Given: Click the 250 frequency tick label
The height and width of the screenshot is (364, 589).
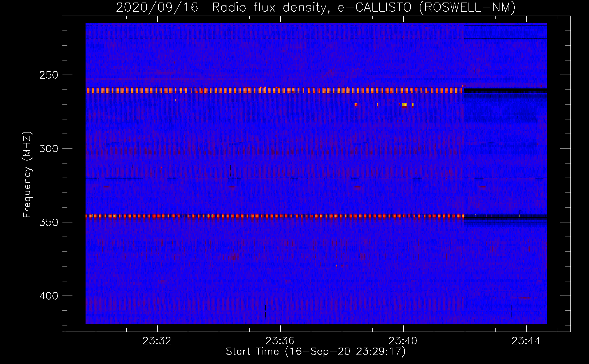Looking at the screenshot, I should (49, 75).
